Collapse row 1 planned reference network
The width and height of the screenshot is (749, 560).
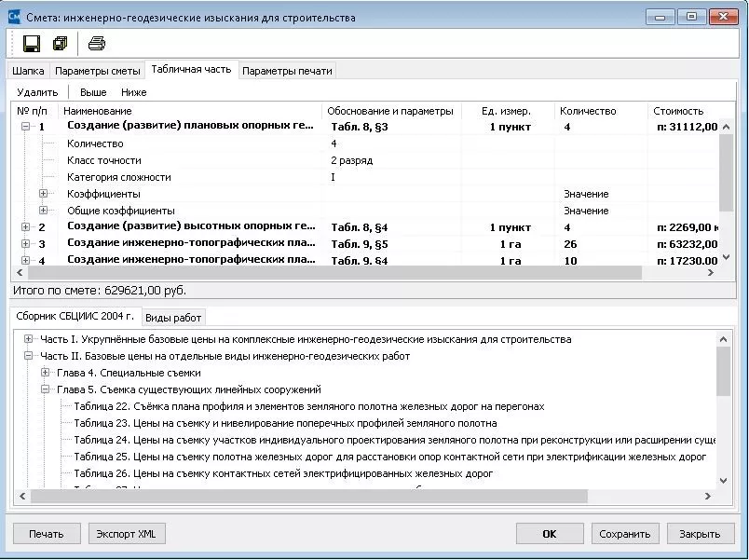tap(27, 127)
